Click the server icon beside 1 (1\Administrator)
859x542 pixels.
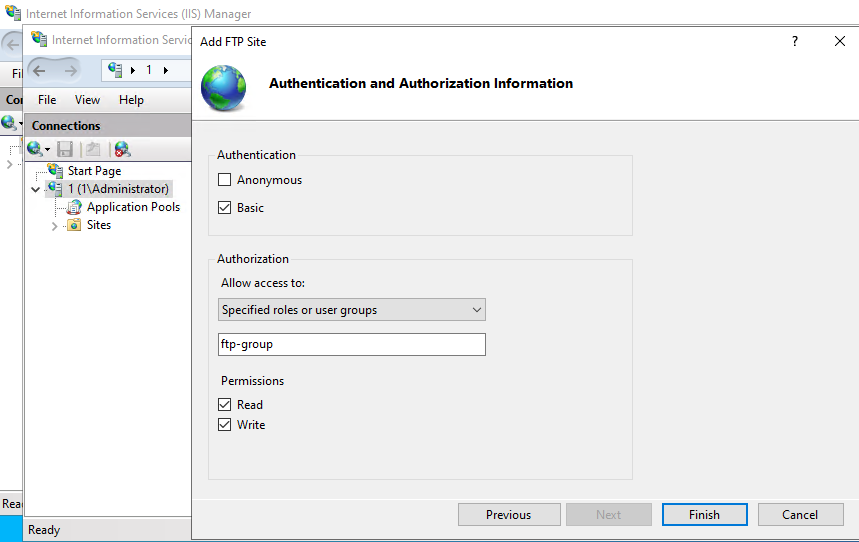(x=55, y=189)
